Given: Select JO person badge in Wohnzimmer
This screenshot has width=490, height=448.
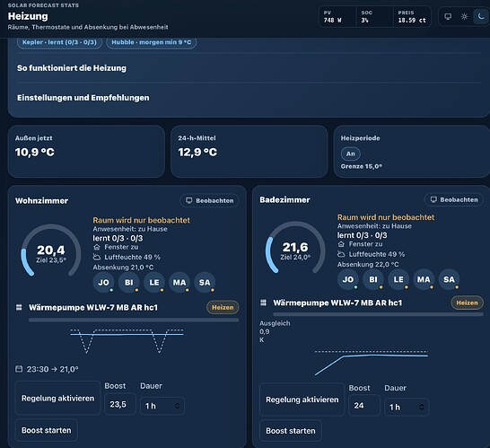Looking at the screenshot, I should click(x=103, y=282).
